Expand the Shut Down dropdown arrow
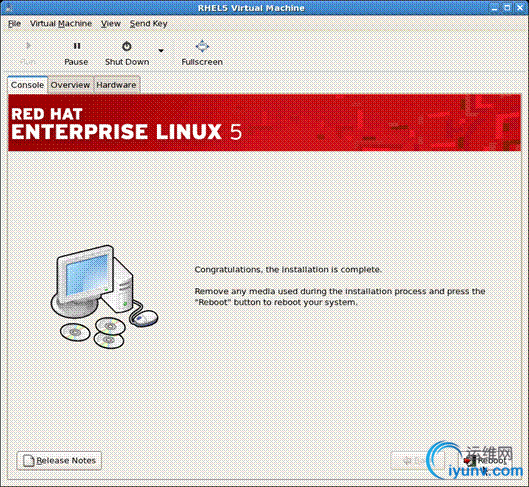The width and height of the screenshot is (529, 487). (161, 51)
